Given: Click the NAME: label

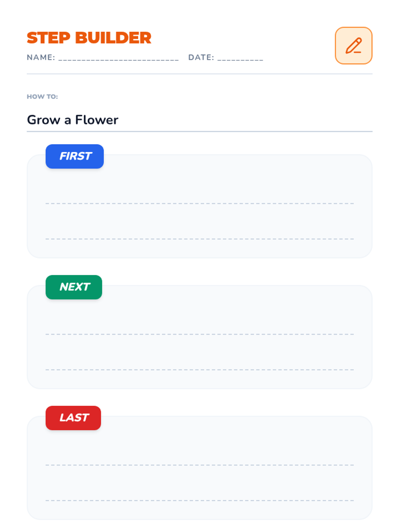Looking at the screenshot, I should pyautogui.click(x=41, y=58).
